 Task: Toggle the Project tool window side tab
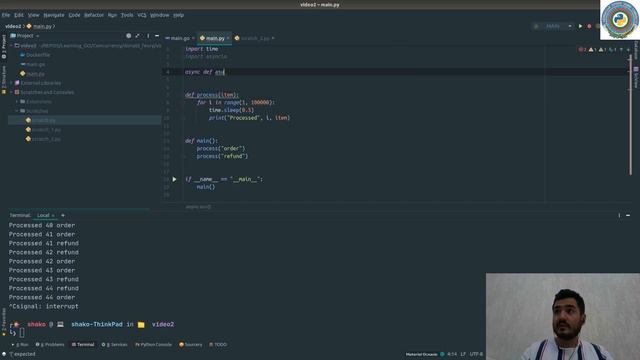click(4, 47)
